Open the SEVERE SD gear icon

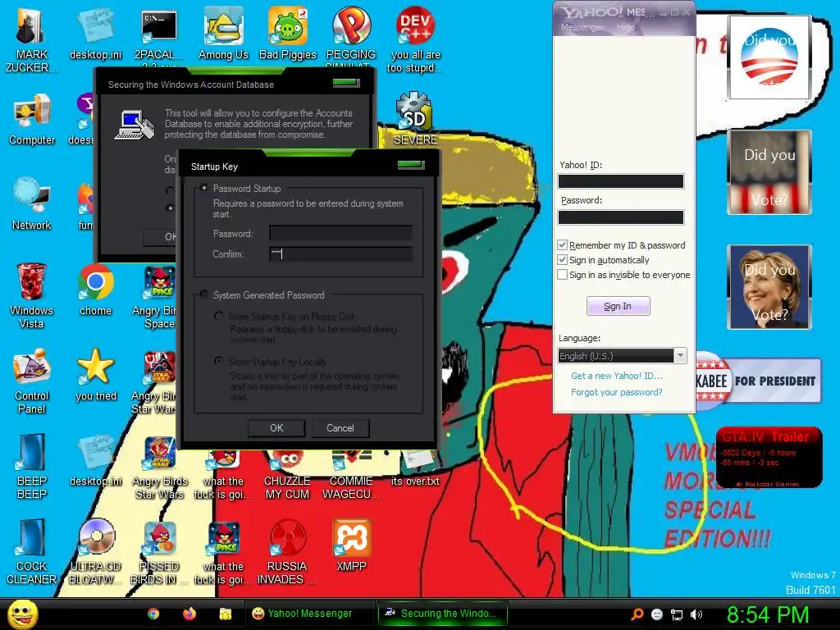(x=415, y=119)
